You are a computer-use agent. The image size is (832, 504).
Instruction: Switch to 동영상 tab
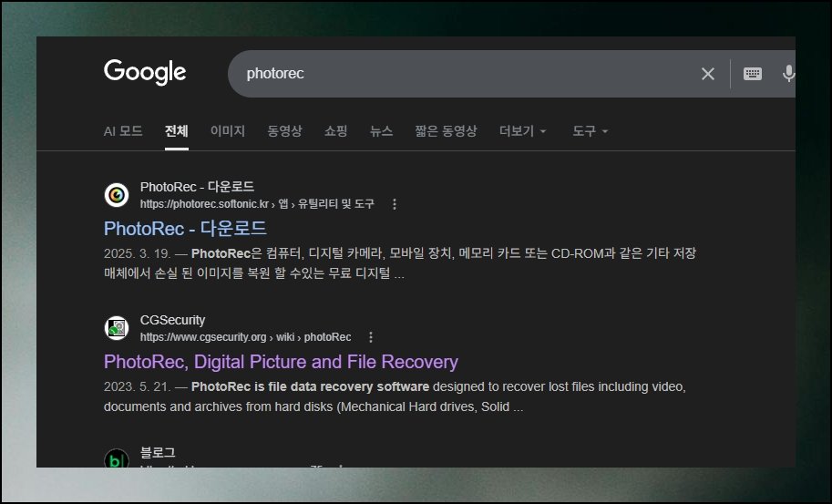tap(285, 131)
